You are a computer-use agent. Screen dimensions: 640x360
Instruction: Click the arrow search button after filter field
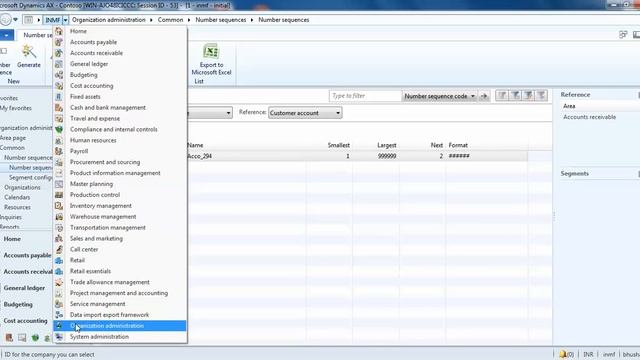(484, 96)
